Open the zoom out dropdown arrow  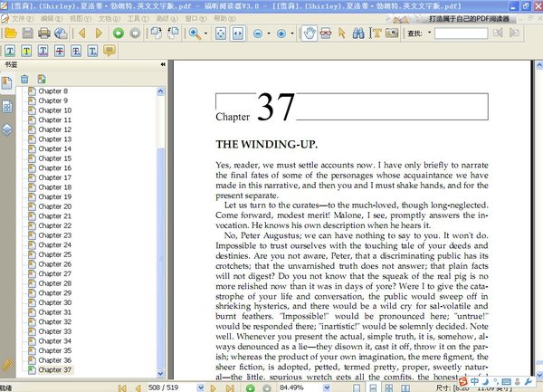(269, 33)
